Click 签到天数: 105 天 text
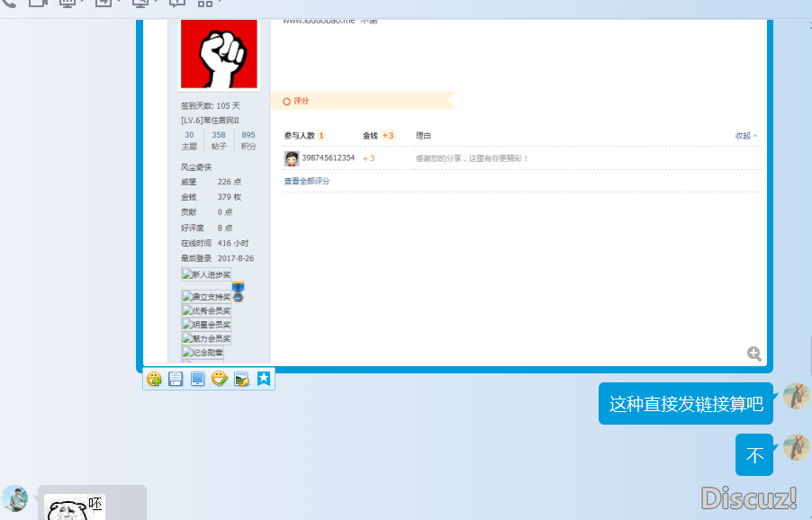The width and height of the screenshot is (812, 520). pos(211,105)
